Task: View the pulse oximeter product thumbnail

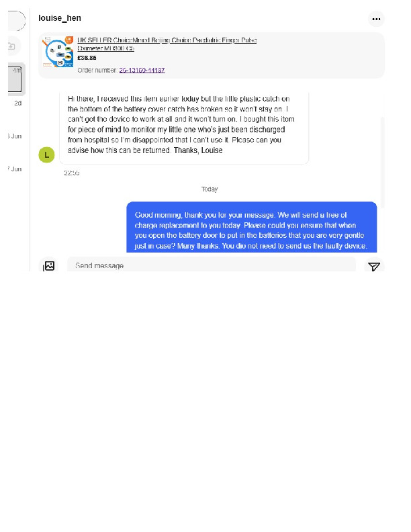Action: 58,52
